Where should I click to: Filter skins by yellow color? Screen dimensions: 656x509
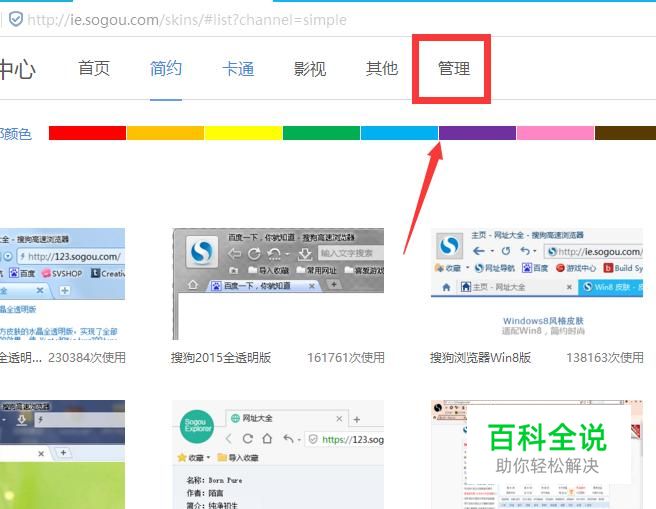tap(243, 133)
